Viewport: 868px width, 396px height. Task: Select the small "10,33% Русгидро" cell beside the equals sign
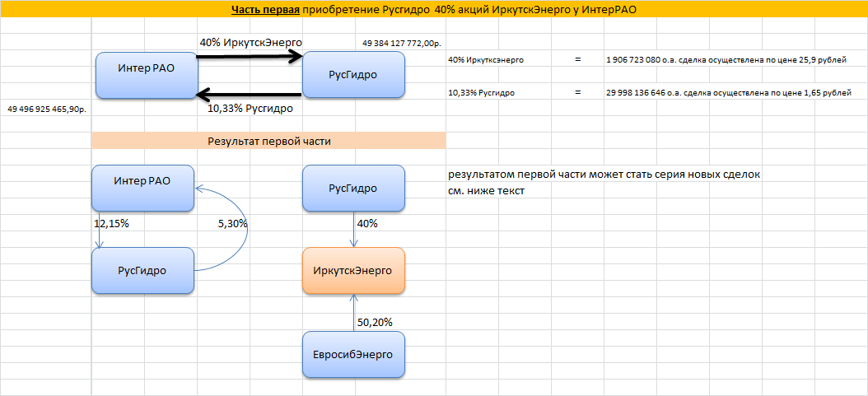[x=482, y=93]
